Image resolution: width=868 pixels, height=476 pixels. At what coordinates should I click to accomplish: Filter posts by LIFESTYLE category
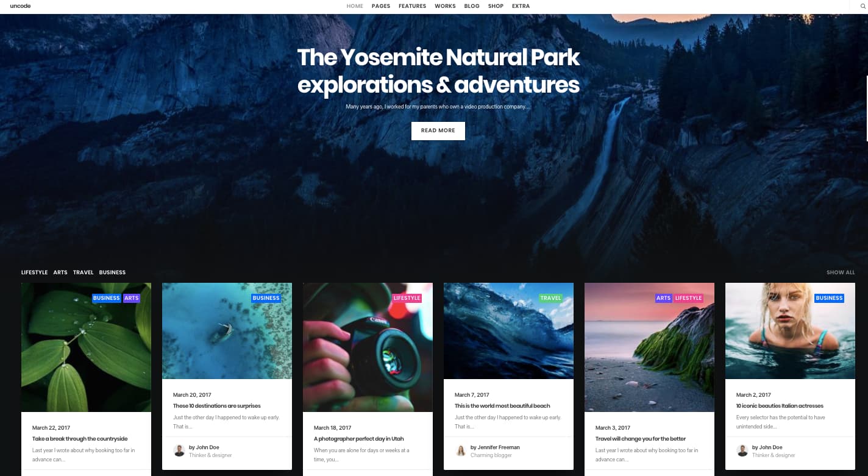tap(34, 272)
